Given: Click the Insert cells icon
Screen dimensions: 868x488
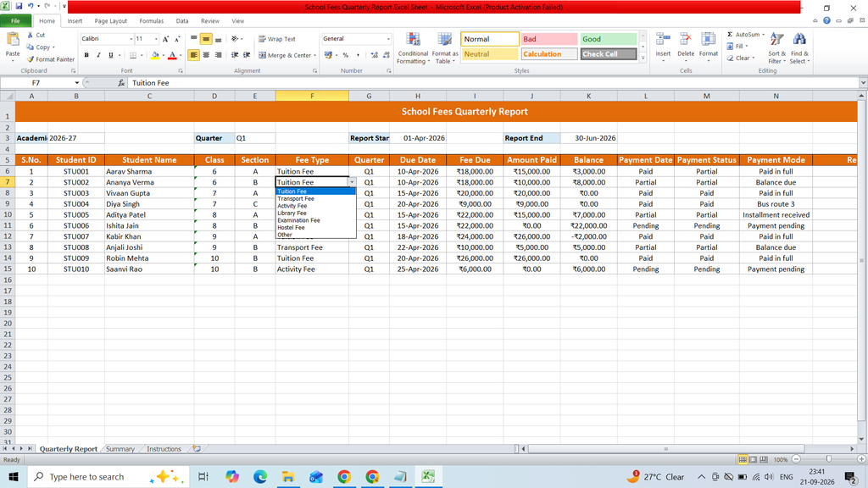Looking at the screenshot, I should coord(663,40).
